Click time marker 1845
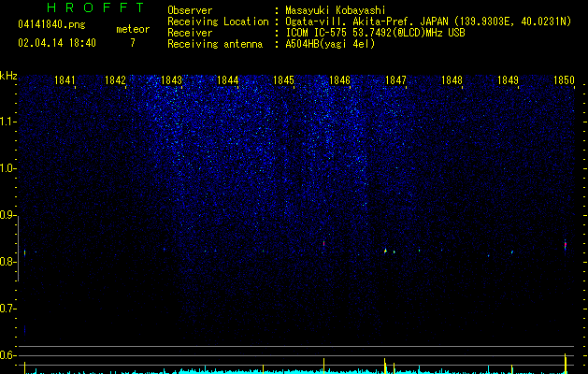Image resolution: width=588 pixels, height=374 pixels. tap(283, 80)
